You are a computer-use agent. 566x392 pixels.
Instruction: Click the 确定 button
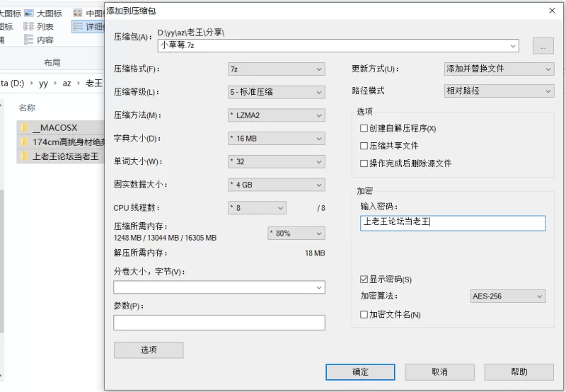point(360,371)
